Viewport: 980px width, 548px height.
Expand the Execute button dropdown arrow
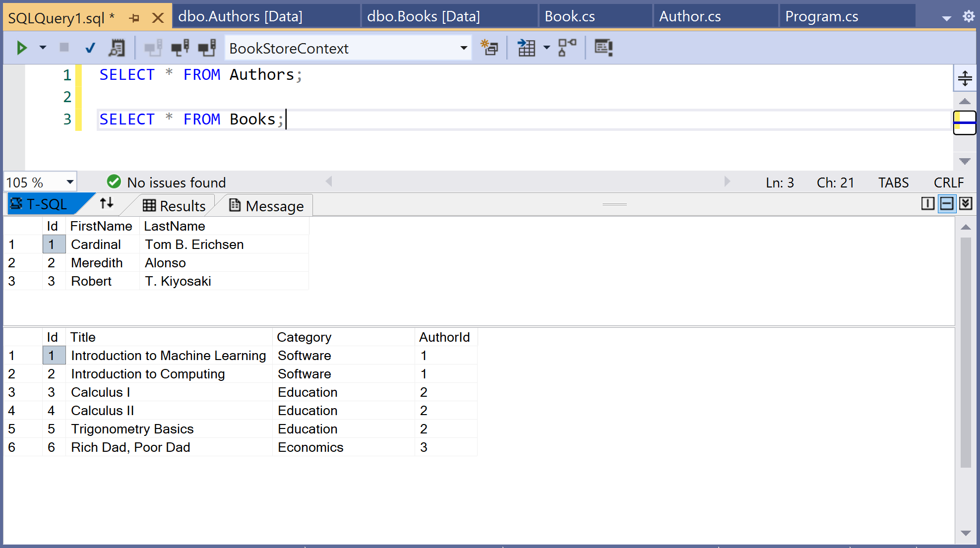tap(43, 48)
